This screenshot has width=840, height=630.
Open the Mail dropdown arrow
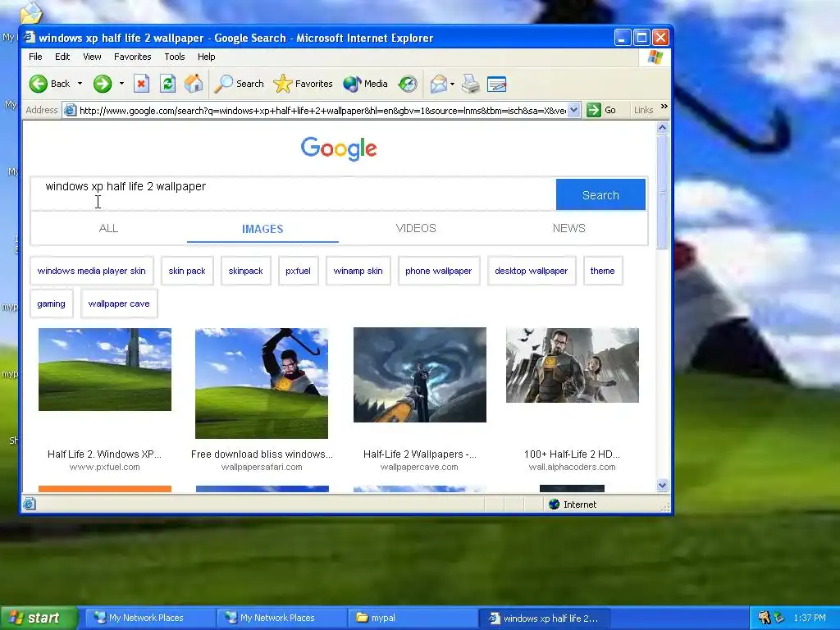pos(452,84)
